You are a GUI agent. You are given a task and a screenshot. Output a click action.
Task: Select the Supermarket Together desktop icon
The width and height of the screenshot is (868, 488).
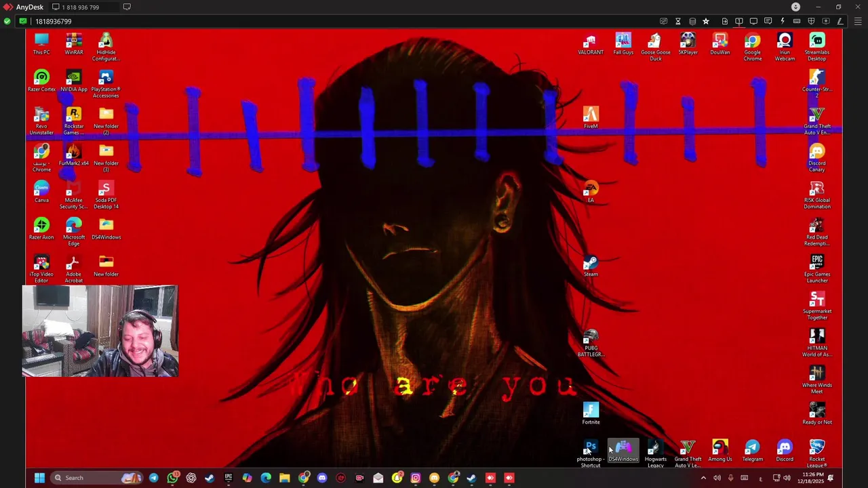coord(817,306)
